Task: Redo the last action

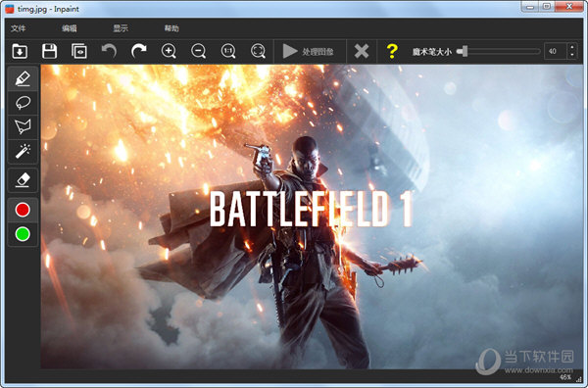Action: tap(139, 51)
